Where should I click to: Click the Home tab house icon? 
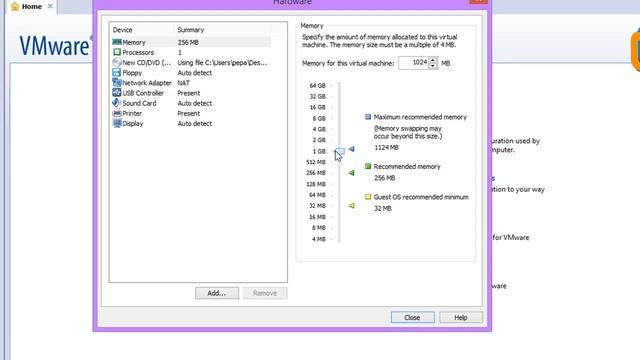click(15, 7)
